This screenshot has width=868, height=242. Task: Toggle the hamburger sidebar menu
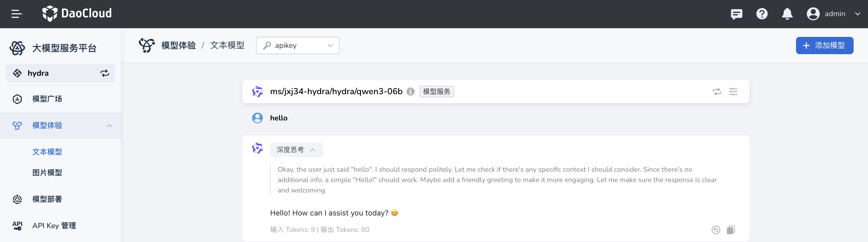click(16, 14)
